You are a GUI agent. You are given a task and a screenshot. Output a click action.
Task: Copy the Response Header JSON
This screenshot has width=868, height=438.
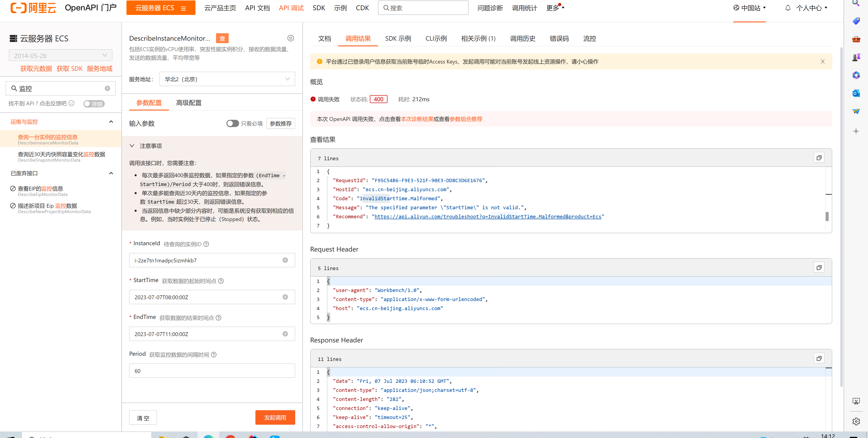point(819,358)
